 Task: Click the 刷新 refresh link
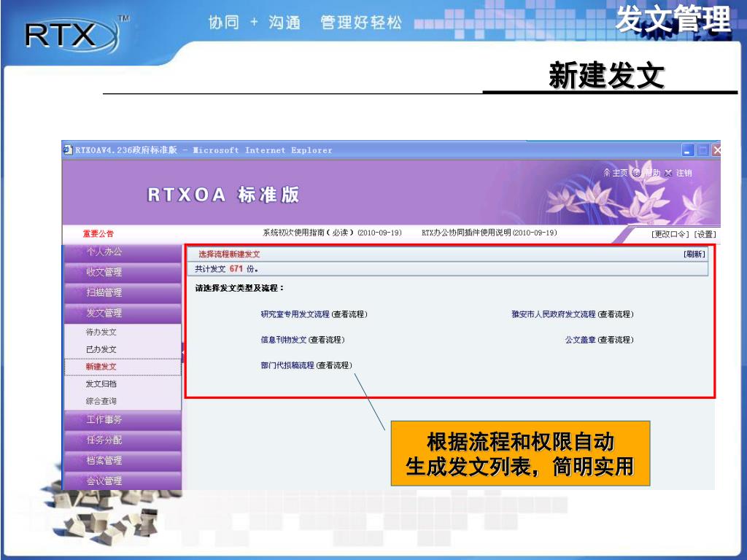(x=694, y=254)
